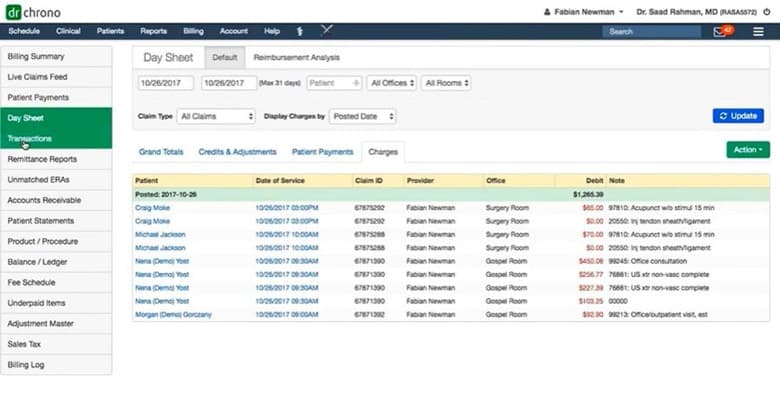This screenshot has width=780, height=395.
Task: Switch to the Grand Totals tab
Action: [161, 152]
